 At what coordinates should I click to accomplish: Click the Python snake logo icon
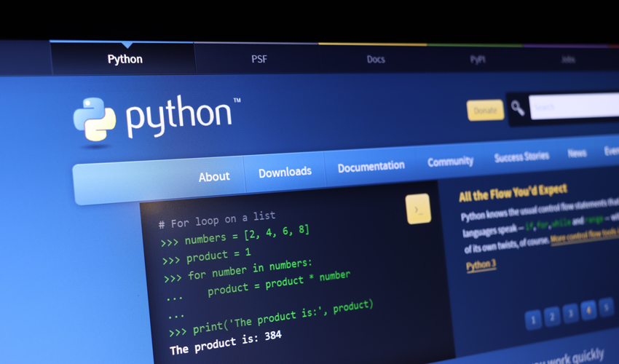click(95, 119)
